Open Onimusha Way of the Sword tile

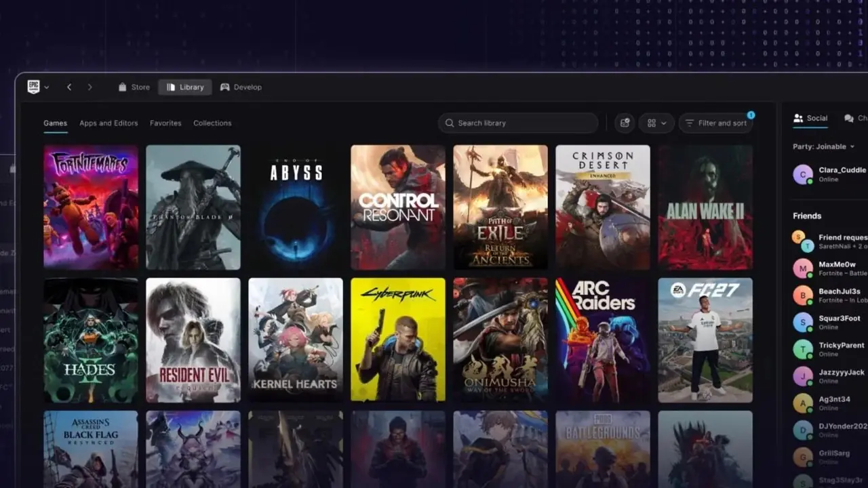[x=500, y=340]
